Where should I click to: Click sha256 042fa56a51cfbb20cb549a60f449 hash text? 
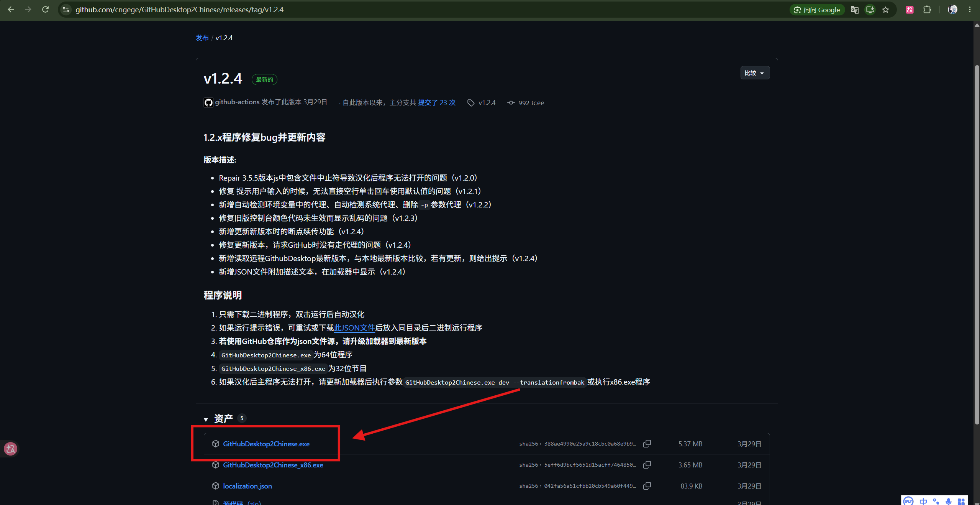pyautogui.click(x=577, y=486)
